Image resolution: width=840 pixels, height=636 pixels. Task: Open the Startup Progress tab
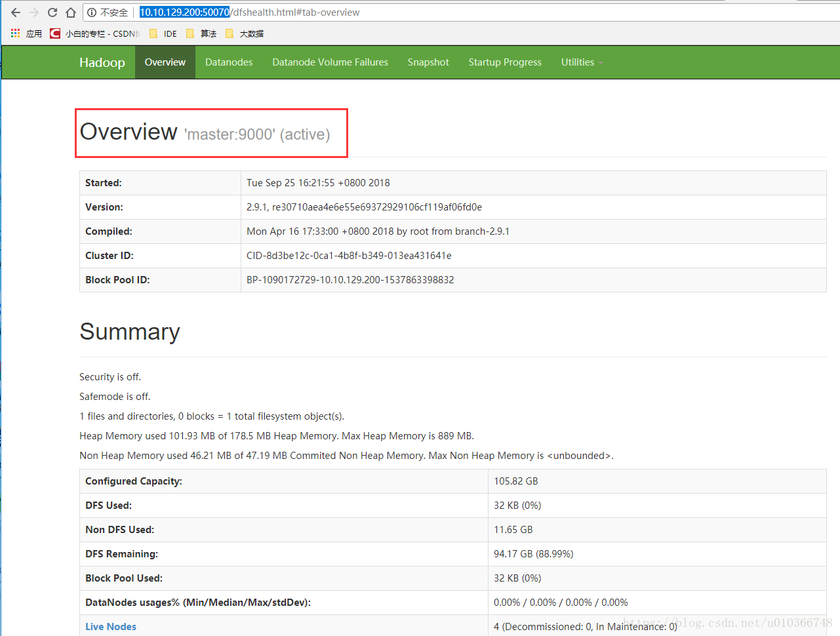coord(505,62)
